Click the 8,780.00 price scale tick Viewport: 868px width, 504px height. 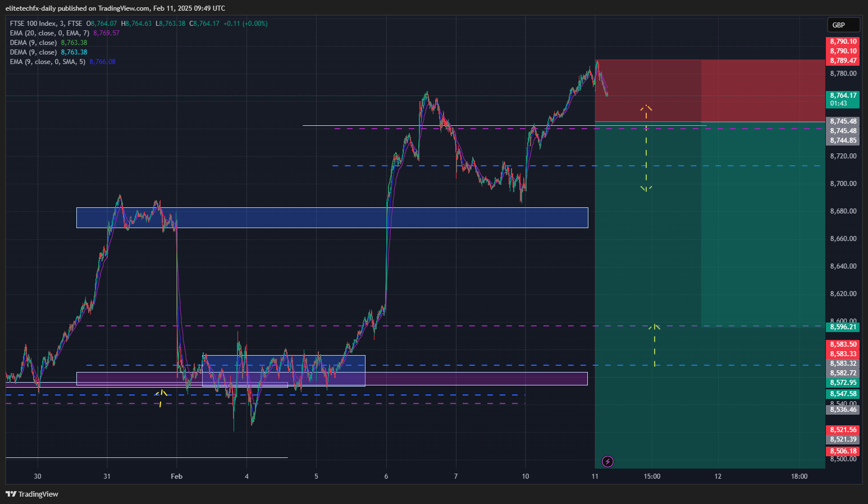point(843,74)
